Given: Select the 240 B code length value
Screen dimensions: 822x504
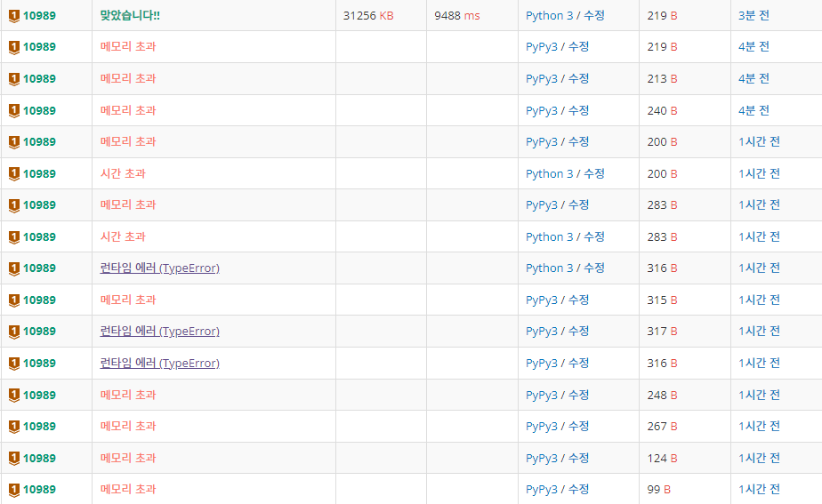Looking at the screenshot, I should pyautogui.click(x=662, y=110).
